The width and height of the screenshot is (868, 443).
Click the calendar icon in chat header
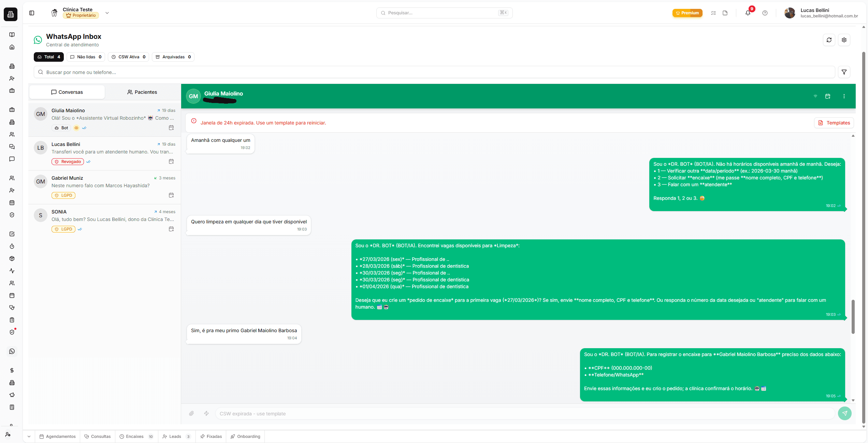click(828, 96)
